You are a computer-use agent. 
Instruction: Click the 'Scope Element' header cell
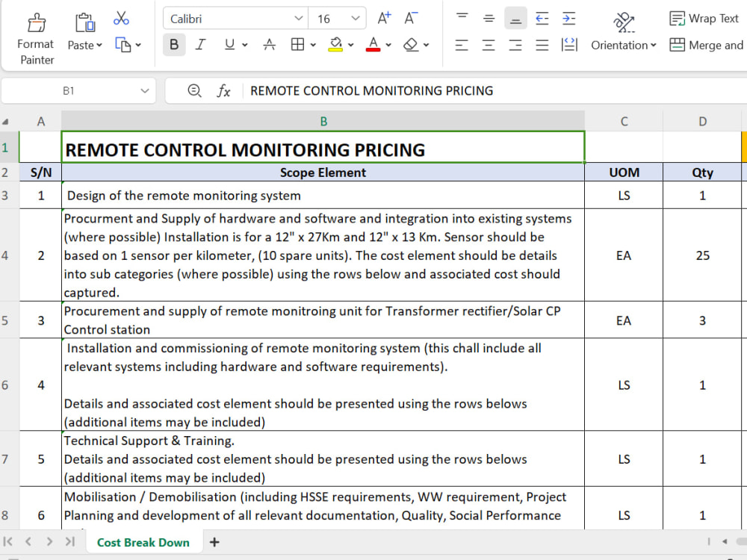(x=323, y=172)
